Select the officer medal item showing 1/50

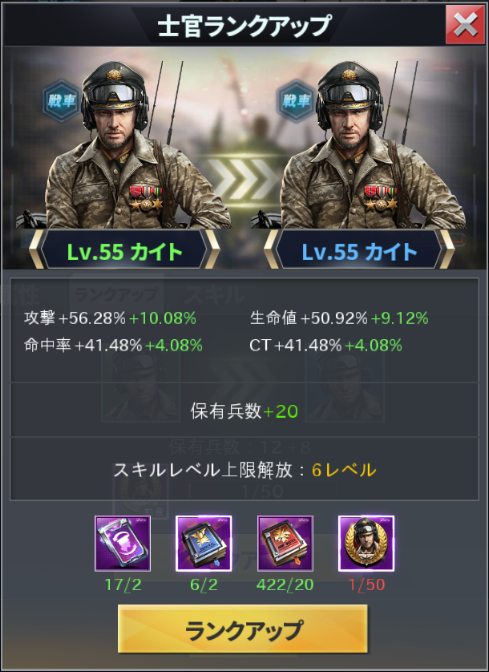click(366, 543)
